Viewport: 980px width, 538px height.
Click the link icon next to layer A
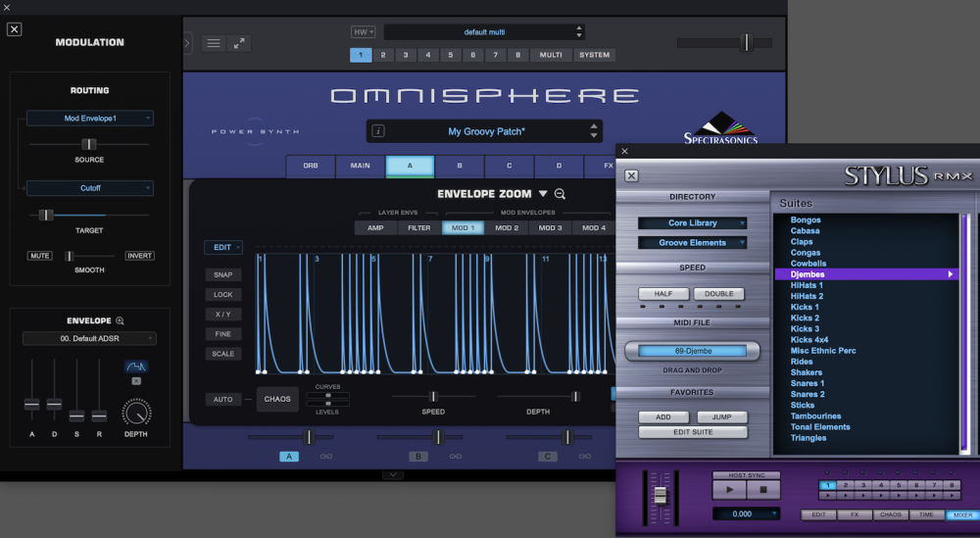[x=326, y=457]
